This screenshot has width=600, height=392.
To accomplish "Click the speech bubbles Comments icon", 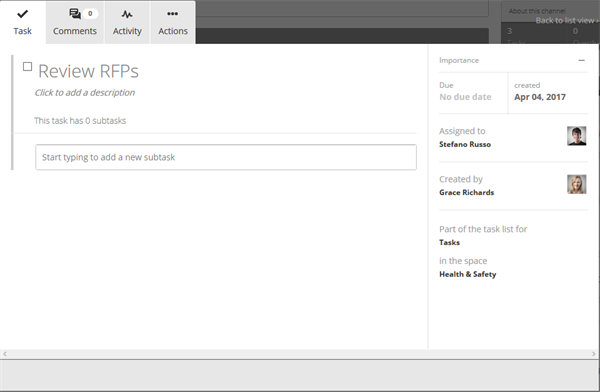I will pos(75,14).
